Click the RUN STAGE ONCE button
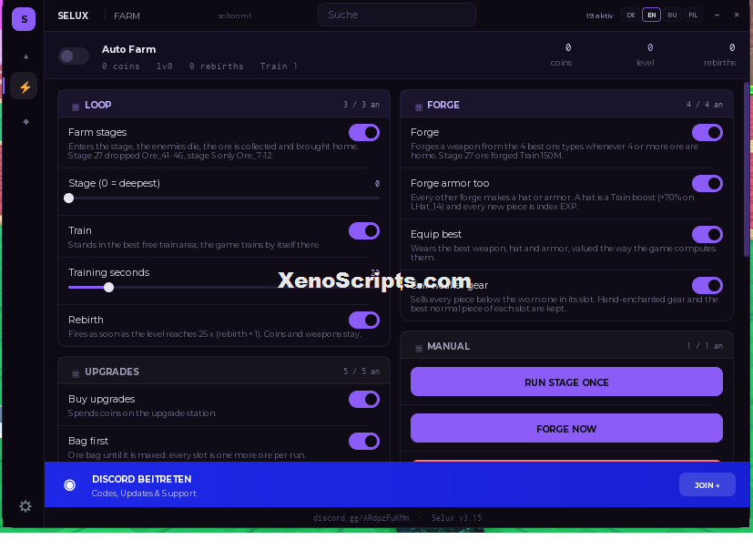Viewport: 753px width, 560px height. click(x=566, y=382)
